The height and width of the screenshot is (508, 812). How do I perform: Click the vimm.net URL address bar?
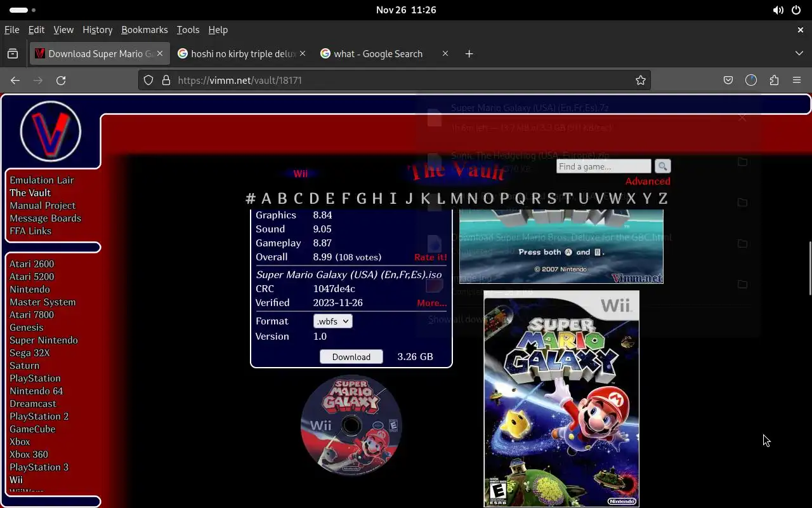pos(395,80)
